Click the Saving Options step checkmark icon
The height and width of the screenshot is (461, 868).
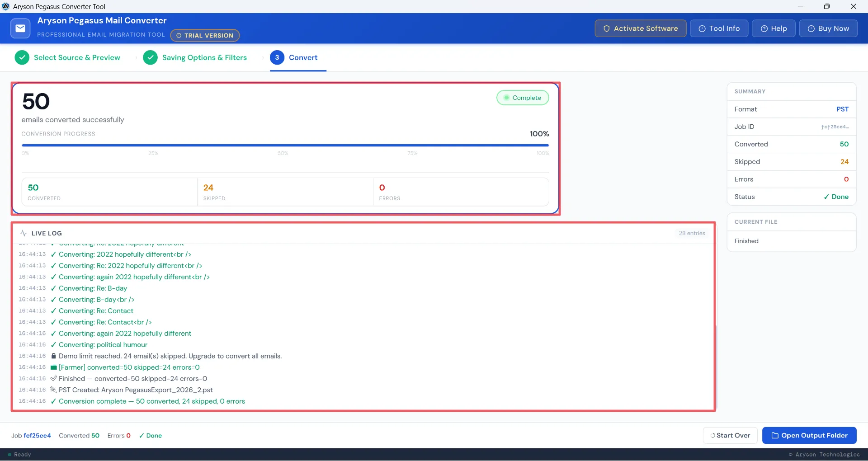coord(150,57)
